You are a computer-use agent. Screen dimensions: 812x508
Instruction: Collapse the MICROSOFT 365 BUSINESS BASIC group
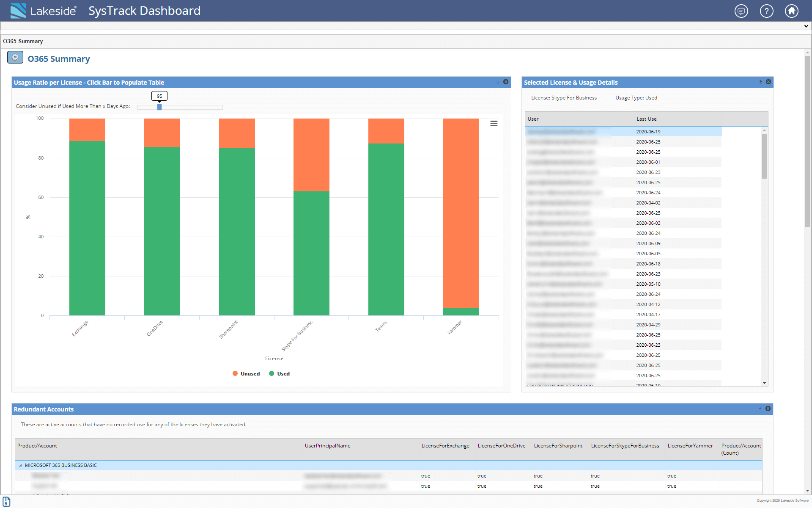coord(20,465)
